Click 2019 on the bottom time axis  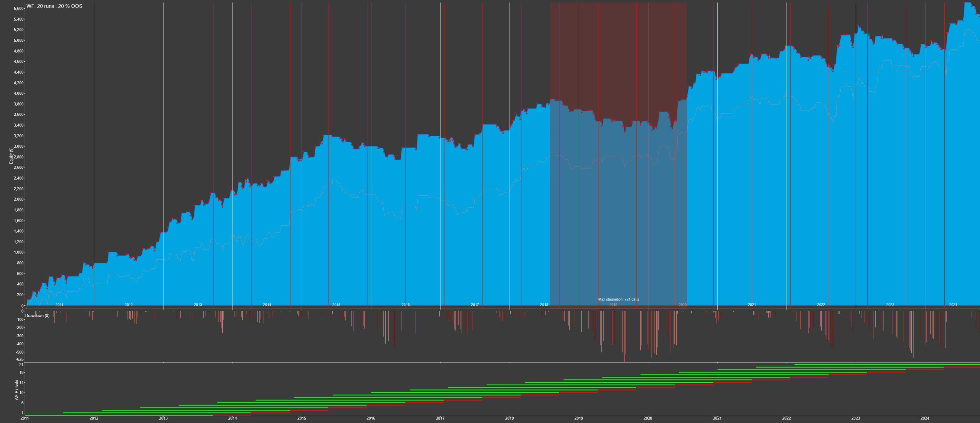(579, 418)
